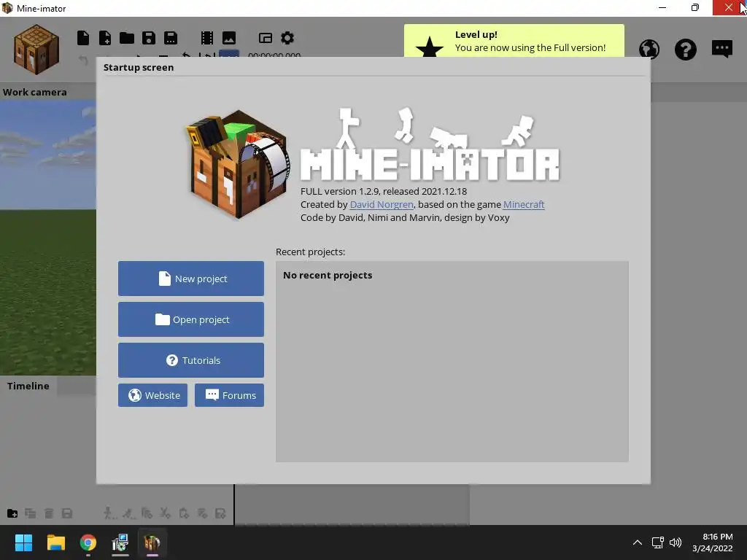Click the Website button

(153, 395)
